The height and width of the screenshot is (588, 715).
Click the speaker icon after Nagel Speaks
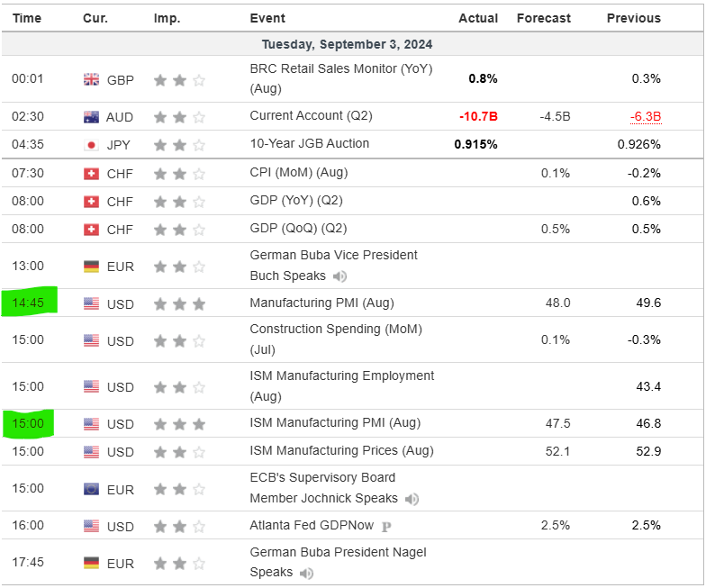tap(306, 573)
